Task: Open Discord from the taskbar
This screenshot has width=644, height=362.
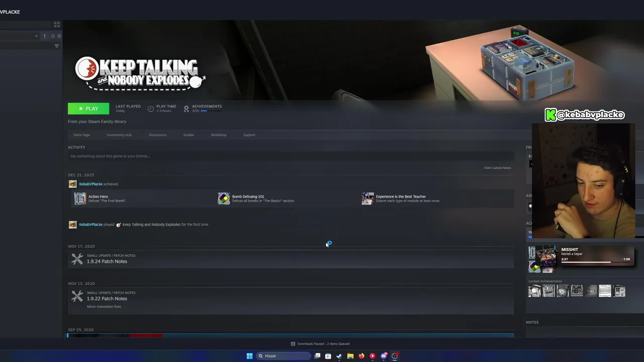Action: pos(384,356)
